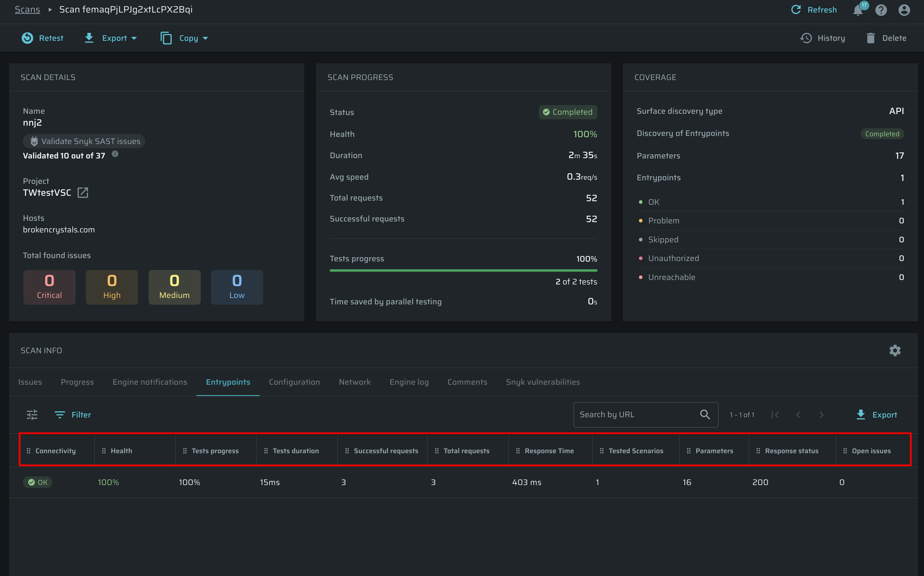Select the Critical issues count tile
The height and width of the screenshot is (576, 924).
tap(49, 287)
